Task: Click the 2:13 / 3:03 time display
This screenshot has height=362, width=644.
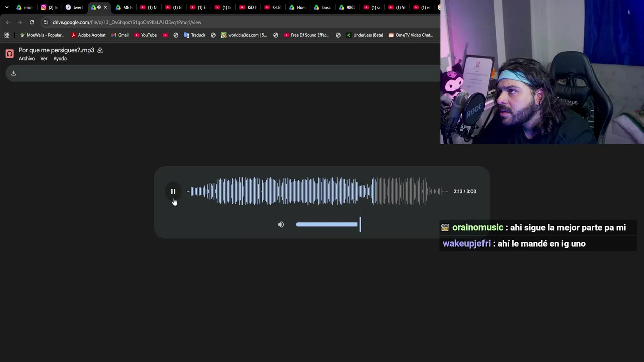Action: [465, 191]
